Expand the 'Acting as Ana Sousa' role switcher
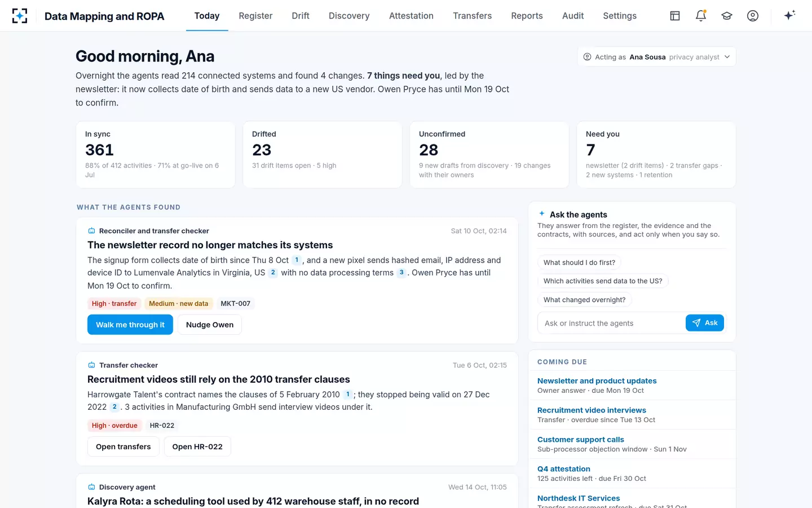This screenshot has height=508, width=812. [656, 57]
